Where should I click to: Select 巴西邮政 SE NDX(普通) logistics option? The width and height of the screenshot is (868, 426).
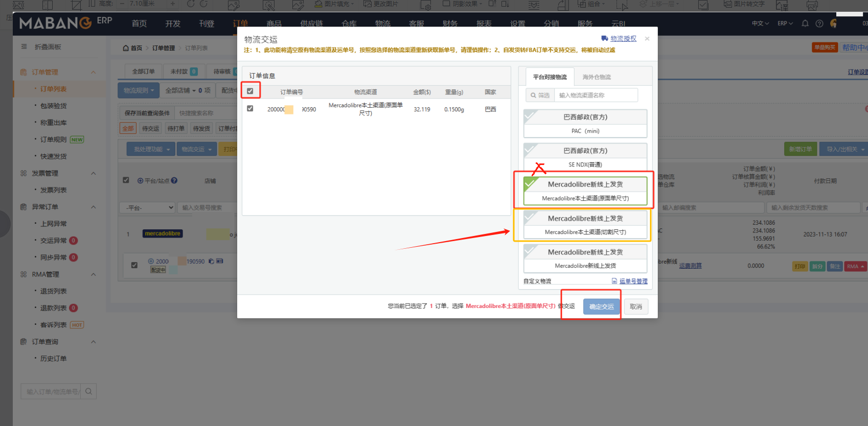585,157
